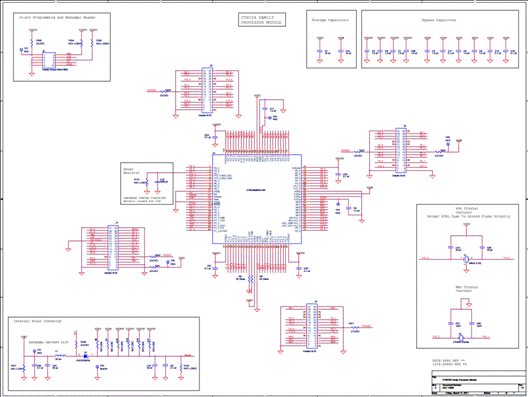Click the 10-pin Programming and Debugger Header label

point(57,18)
